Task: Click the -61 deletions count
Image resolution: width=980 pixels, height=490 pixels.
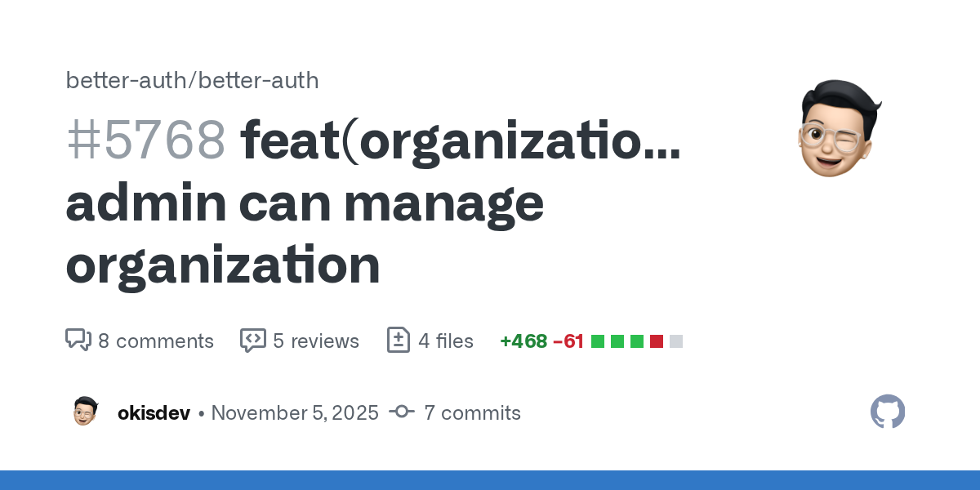Action: [x=568, y=341]
